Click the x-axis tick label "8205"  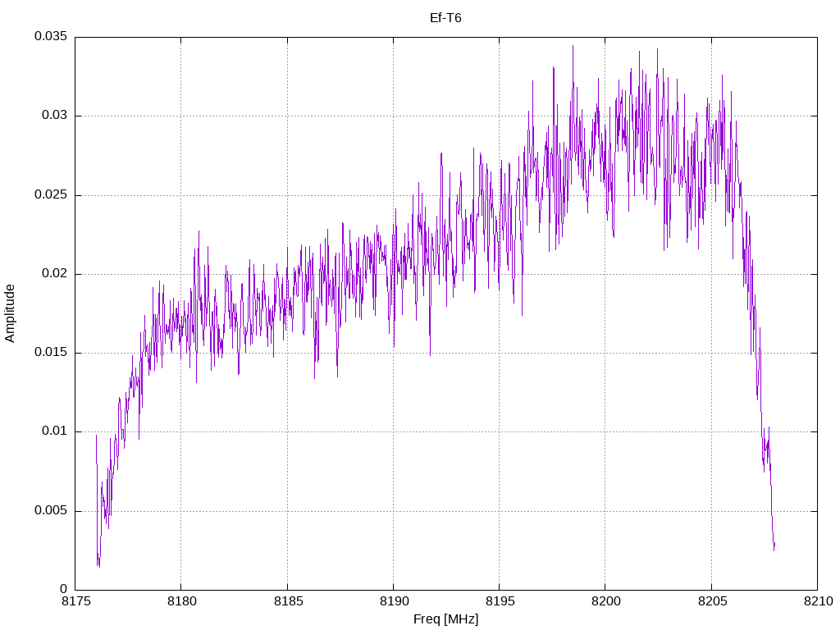point(713,601)
